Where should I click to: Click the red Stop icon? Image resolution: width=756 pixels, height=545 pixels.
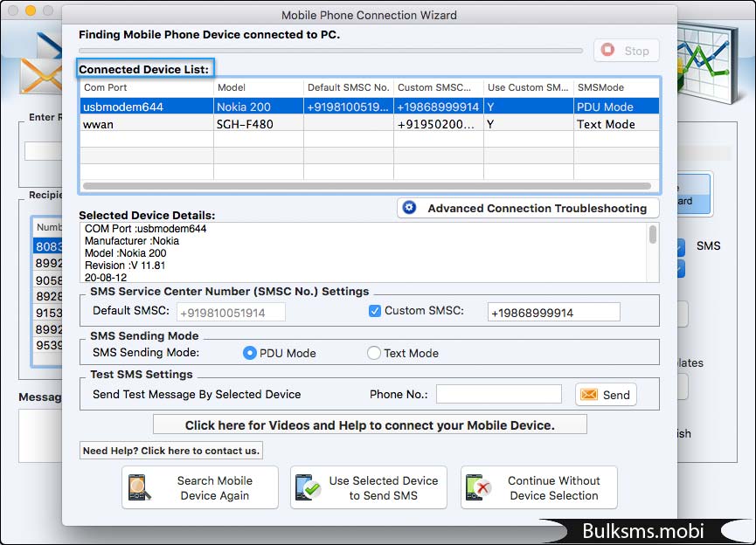click(607, 50)
